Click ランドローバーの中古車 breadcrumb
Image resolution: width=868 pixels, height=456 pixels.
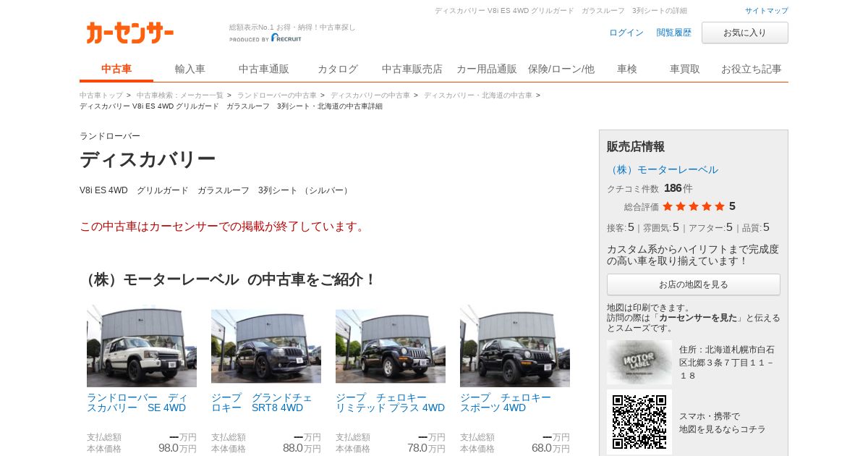tap(277, 96)
